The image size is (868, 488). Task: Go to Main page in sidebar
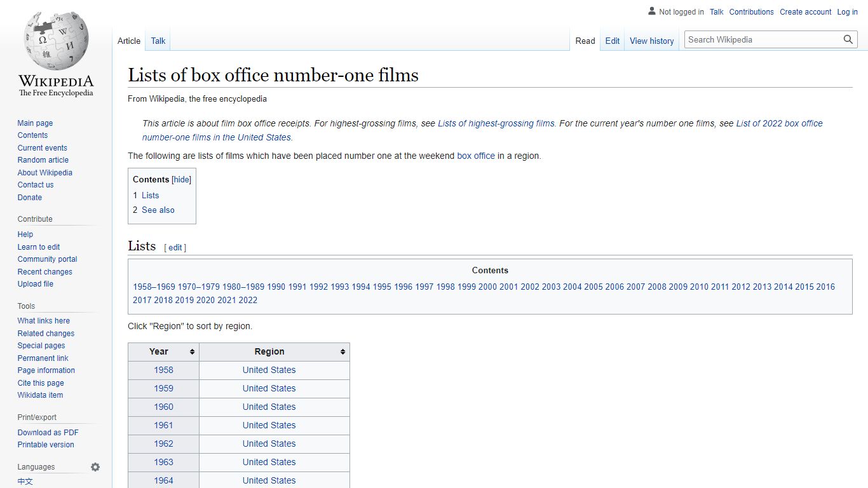point(35,123)
